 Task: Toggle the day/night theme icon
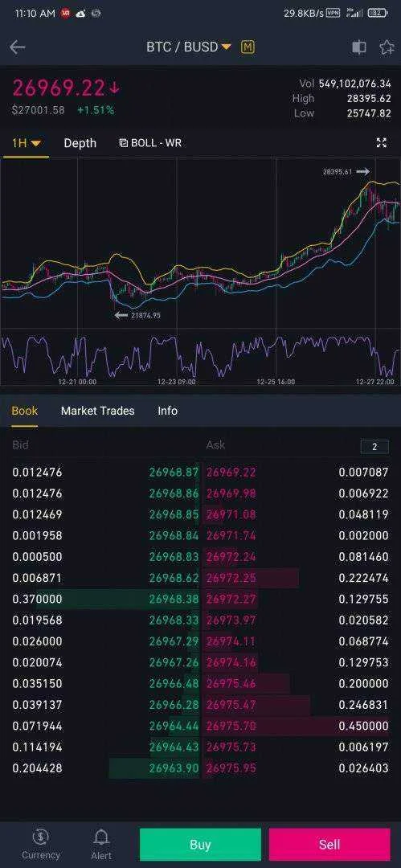pos(359,47)
